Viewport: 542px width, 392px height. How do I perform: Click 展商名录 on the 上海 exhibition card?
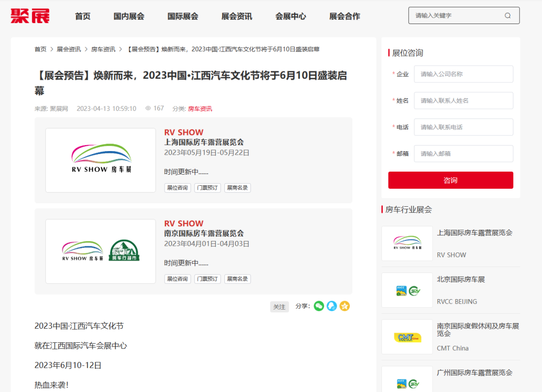click(237, 188)
